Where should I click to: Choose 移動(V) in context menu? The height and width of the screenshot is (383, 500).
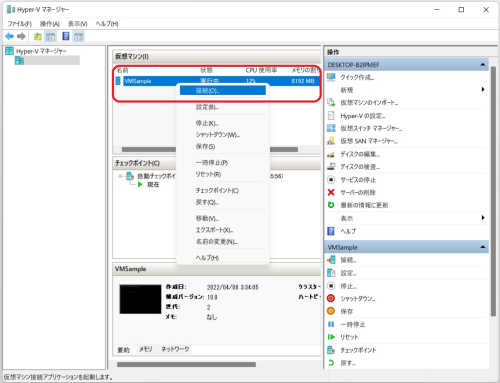(223, 219)
